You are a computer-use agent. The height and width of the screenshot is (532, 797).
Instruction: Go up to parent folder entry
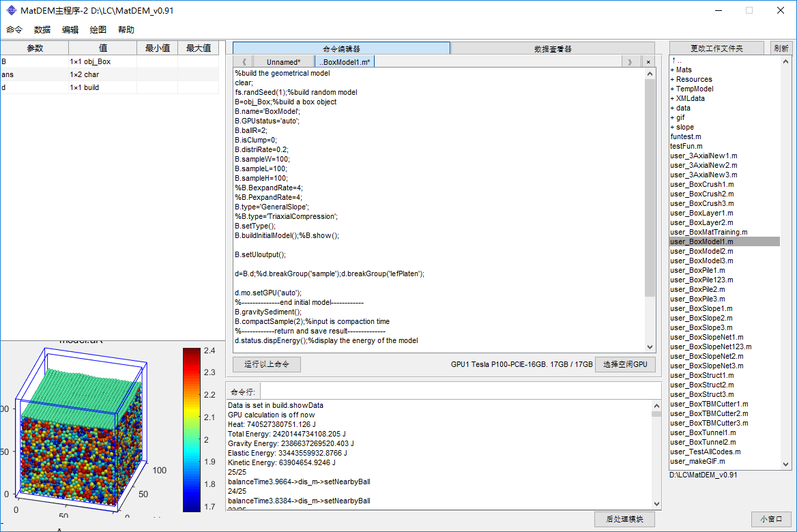pos(676,60)
